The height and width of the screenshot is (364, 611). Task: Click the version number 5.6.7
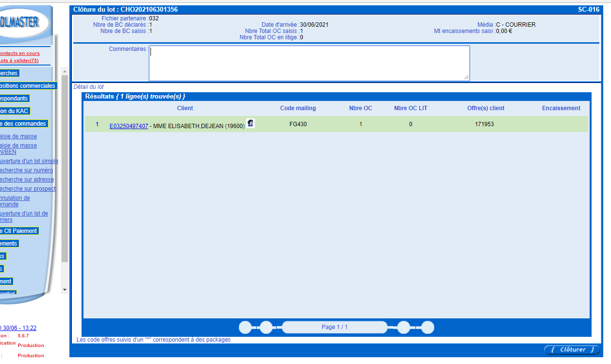[23, 335]
